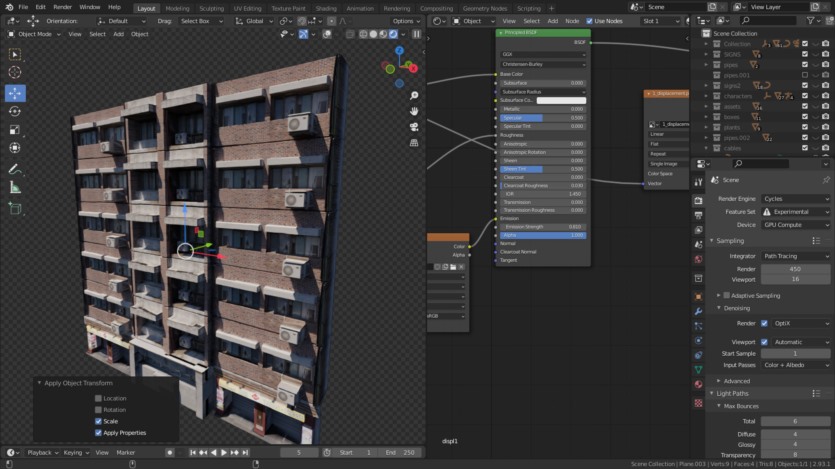This screenshot has width=835, height=469.
Task: Open the Object Mode dropdown
Action: [x=35, y=34]
